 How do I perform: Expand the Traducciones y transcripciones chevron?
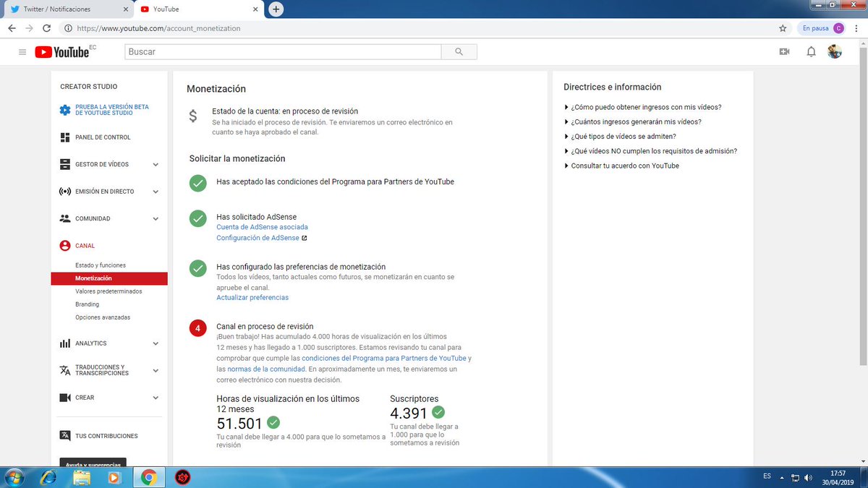(156, 371)
